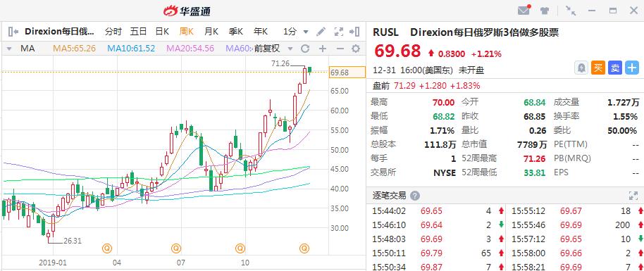644x271 pixels.
Task: Switch to the 分时 chart tab
Action: (113, 32)
